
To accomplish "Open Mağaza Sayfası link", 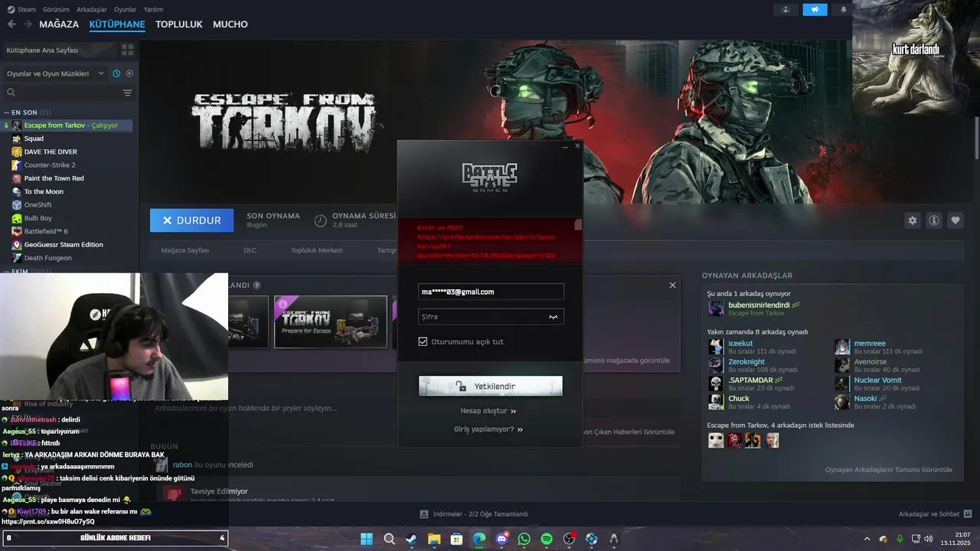I will point(185,250).
